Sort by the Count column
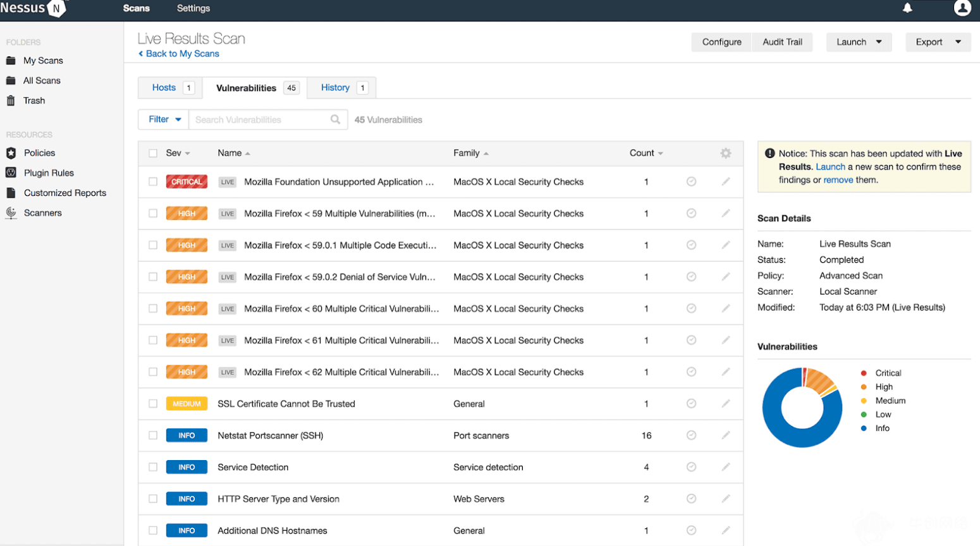 [x=646, y=153]
